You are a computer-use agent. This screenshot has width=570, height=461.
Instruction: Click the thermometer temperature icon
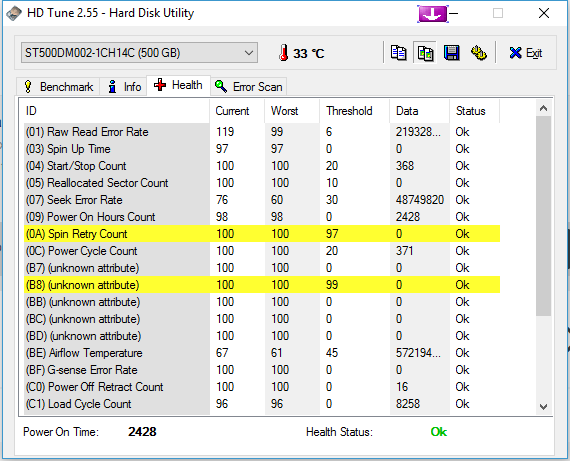click(284, 53)
